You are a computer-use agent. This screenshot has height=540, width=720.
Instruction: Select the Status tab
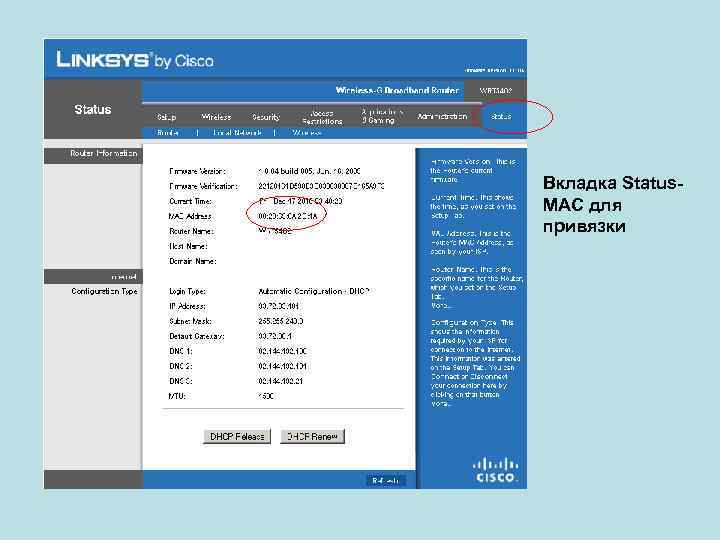501,116
